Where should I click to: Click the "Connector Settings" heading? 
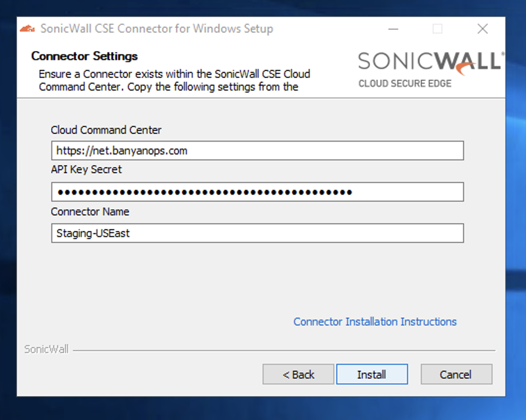pyautogui.click(x=85, y=56)
